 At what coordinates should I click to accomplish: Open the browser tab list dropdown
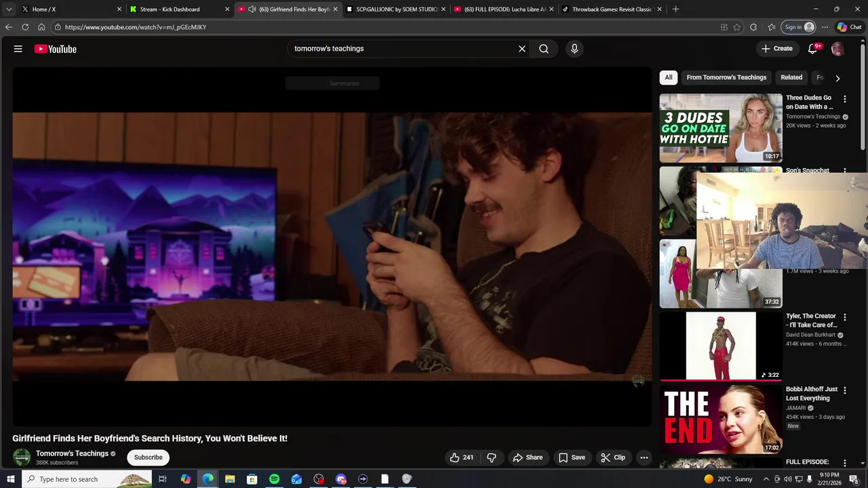pos(9,9)
